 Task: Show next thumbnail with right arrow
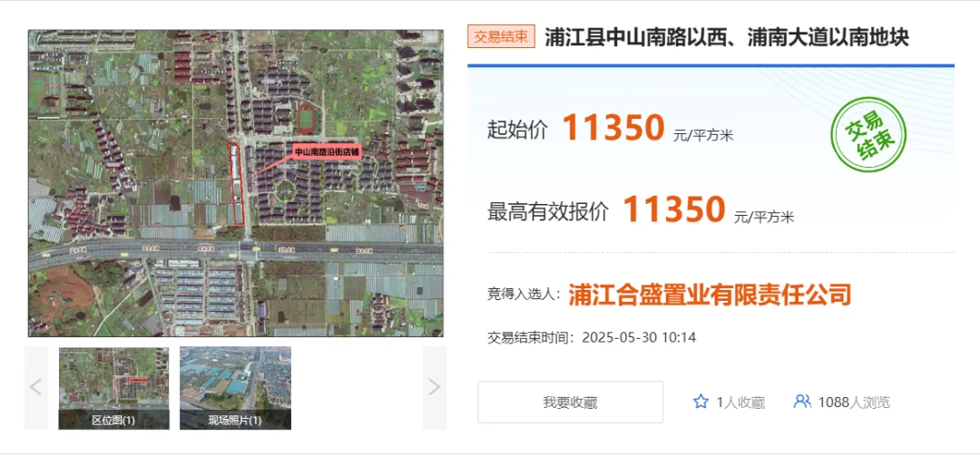tap(435, 388)
